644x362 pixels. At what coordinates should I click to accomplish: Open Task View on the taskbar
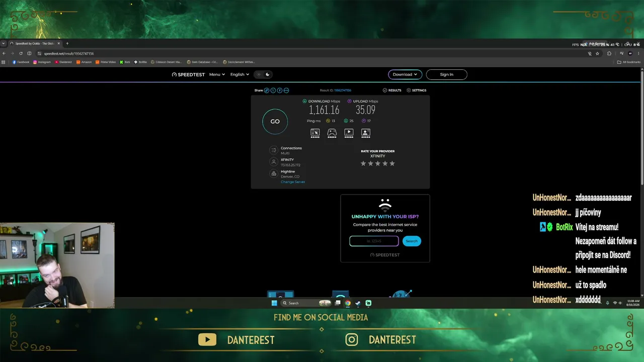tap(338, 303)
